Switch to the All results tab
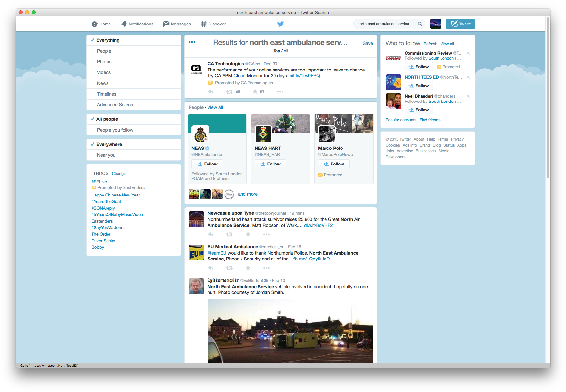Screen dimensions: 566x392 pyautogui.click(x=286, y=51)
